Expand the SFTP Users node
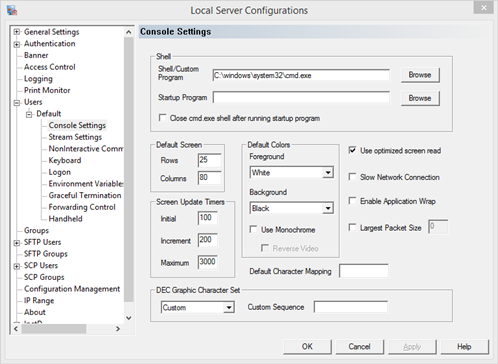This screenshot has width=498, height=364. 16,243
